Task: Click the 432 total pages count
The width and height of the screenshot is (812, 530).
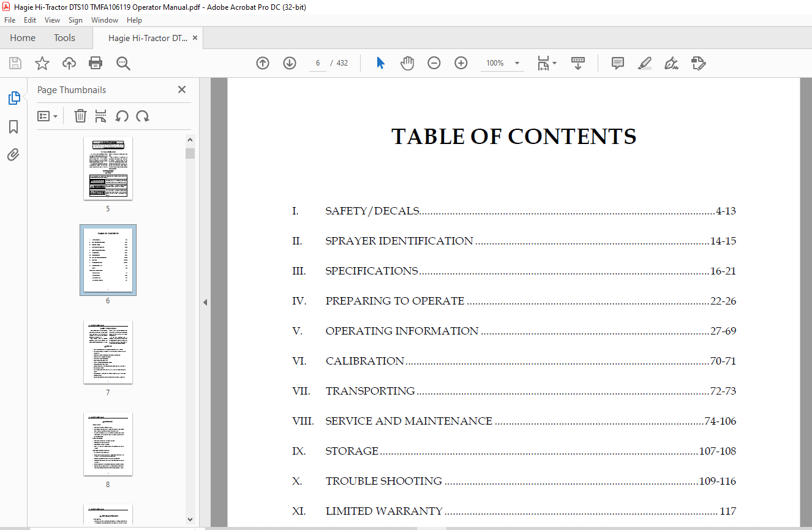Action: pyautogui.click(x=342, y=63)
